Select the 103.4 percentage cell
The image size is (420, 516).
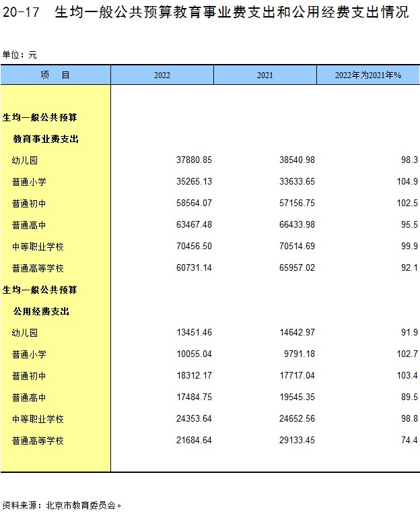(407, 376)
